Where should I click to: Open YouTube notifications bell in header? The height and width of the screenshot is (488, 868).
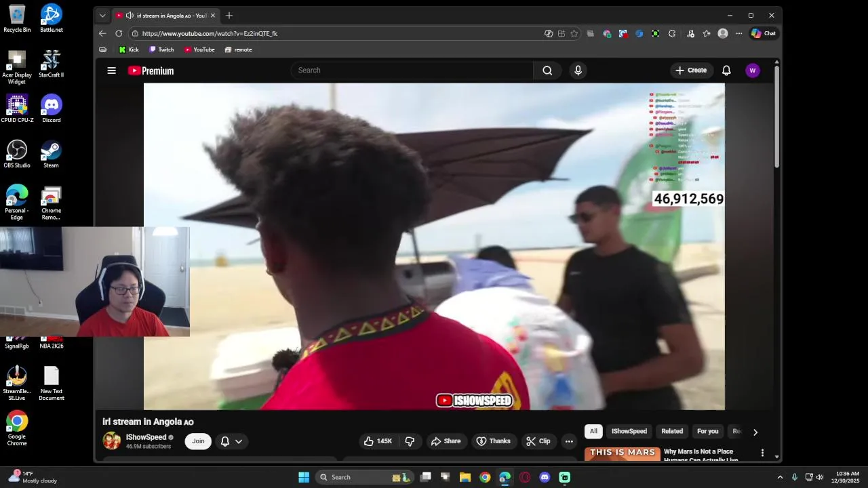(x=726, y=70)
